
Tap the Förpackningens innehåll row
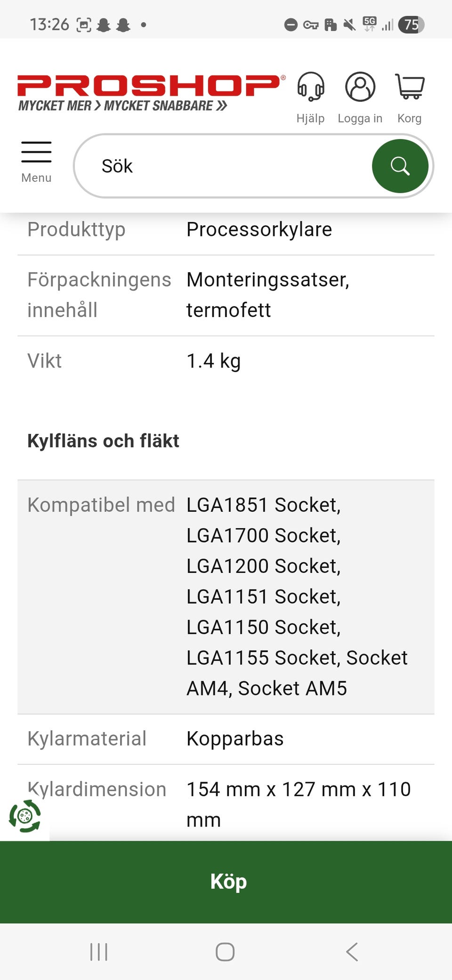point(226,295)
